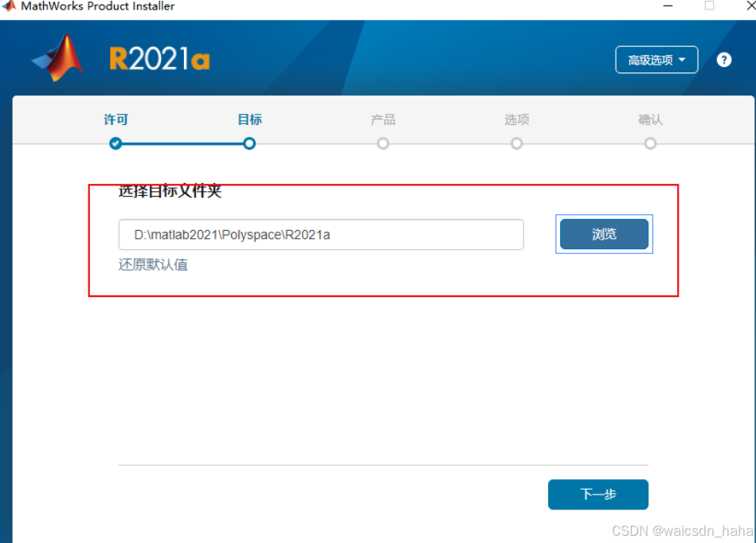Image resolution: width=756 pixels, height=543 pixels.
Task: Click the 许可 completed checkmark marker
Action: 116,143
